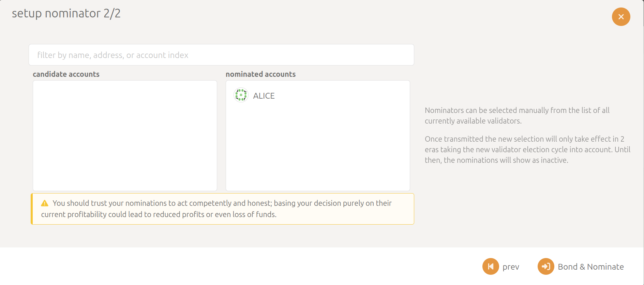
Task: Click the yellow warning triangle icon
Action: tap(45, 203)
